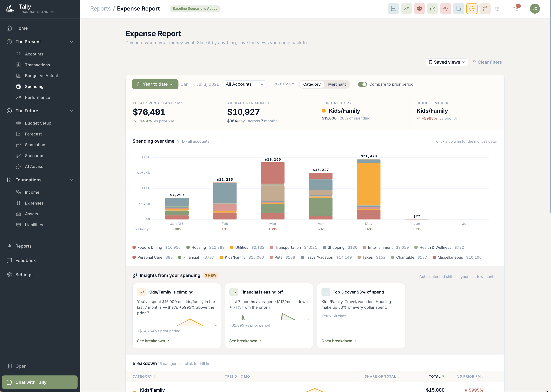Click the Entertainment legend entry
The width and height of the screenshot is (551, 392).
click(386, 247)
